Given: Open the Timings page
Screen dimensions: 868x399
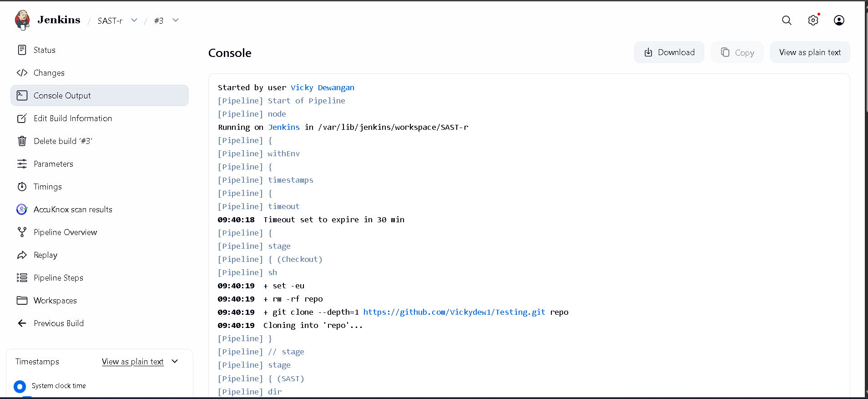Looking at the screenshot, I should point(100,186).
